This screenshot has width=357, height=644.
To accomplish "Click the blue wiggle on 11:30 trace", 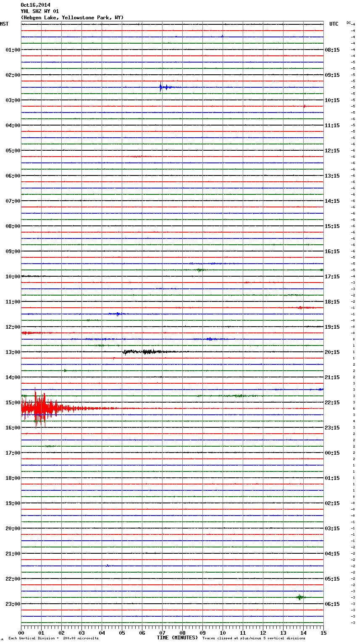I will click(117, 314).
